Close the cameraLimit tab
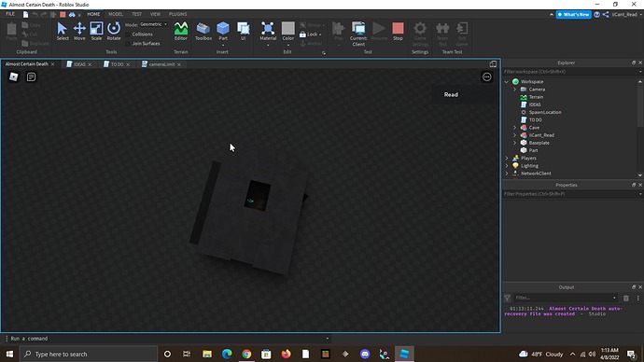 [x=179, y=64]
